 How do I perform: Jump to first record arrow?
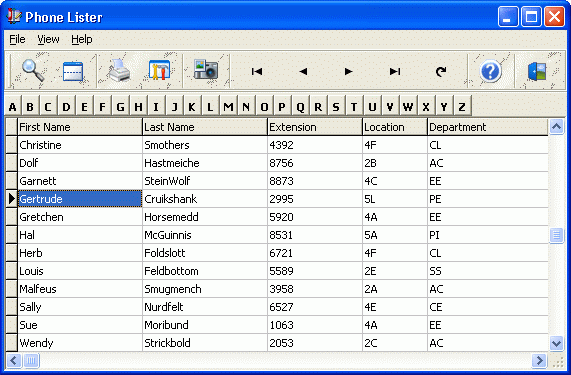pyautogui.click(x=257, y=71)
